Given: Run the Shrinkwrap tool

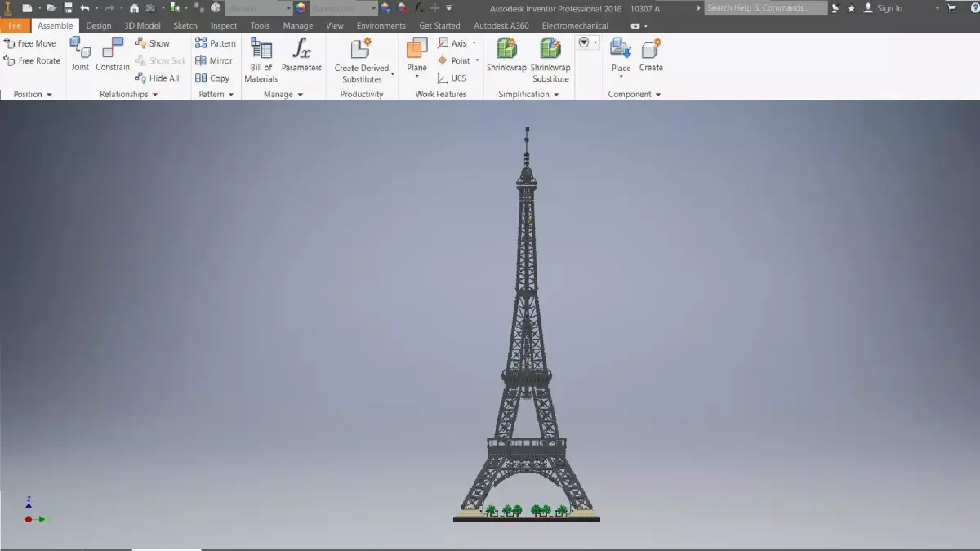Looking at the screenshot, I should (x=506, y=54).
